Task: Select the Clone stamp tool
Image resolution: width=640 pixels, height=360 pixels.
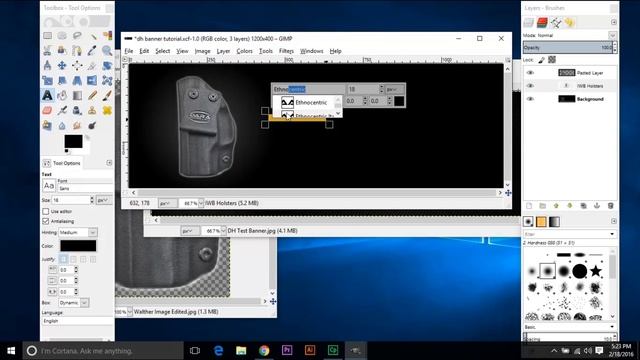Action: [92, 110]
